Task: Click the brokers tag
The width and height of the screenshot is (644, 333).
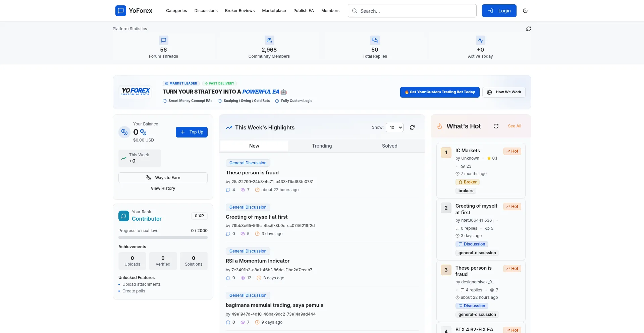Action: pos(466,191)
